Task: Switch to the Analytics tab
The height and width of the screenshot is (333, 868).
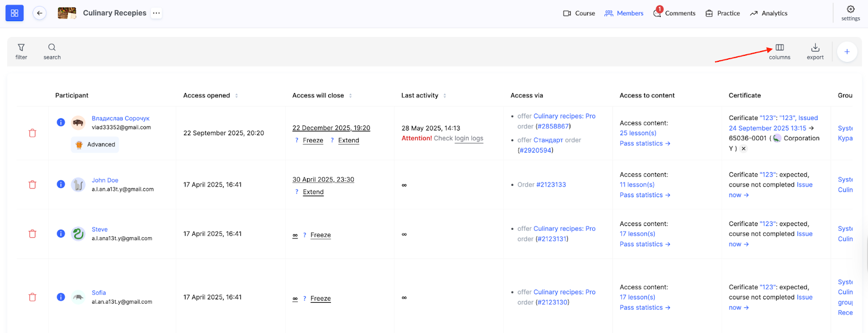Action: 769,13
